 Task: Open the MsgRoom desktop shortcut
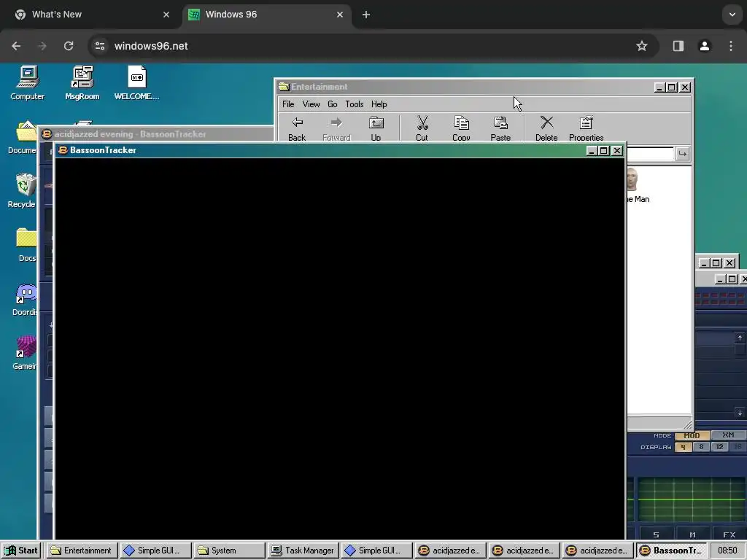click(82, 83)
